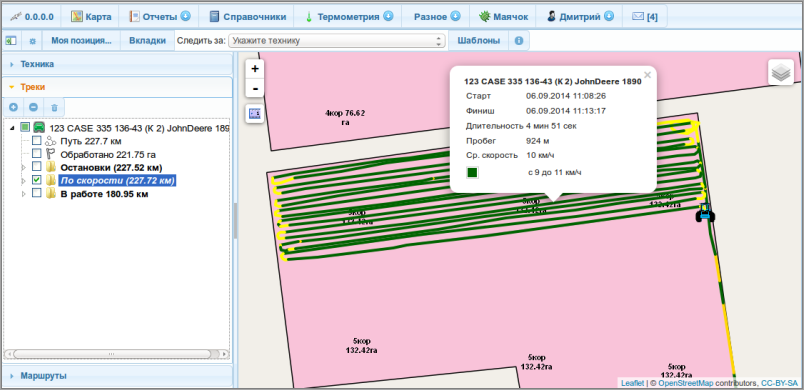Viewport: 804px width, 390px height.
Task: Expand the Техника panel
Action: tap(117, 64)
